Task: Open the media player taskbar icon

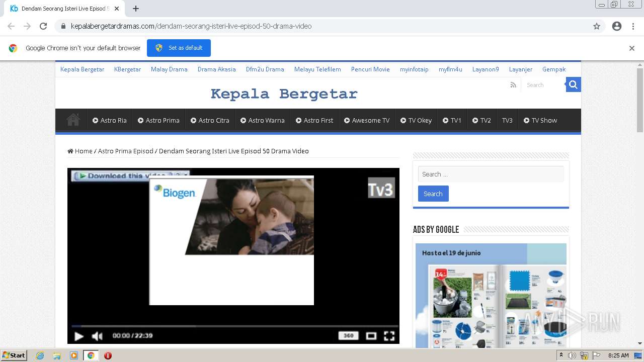Action: [x=73, y=355]
